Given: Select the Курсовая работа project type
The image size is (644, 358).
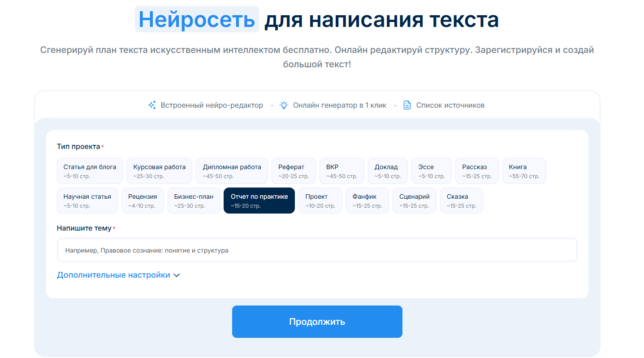Looking at the screenshot, I should coord(159,170).
